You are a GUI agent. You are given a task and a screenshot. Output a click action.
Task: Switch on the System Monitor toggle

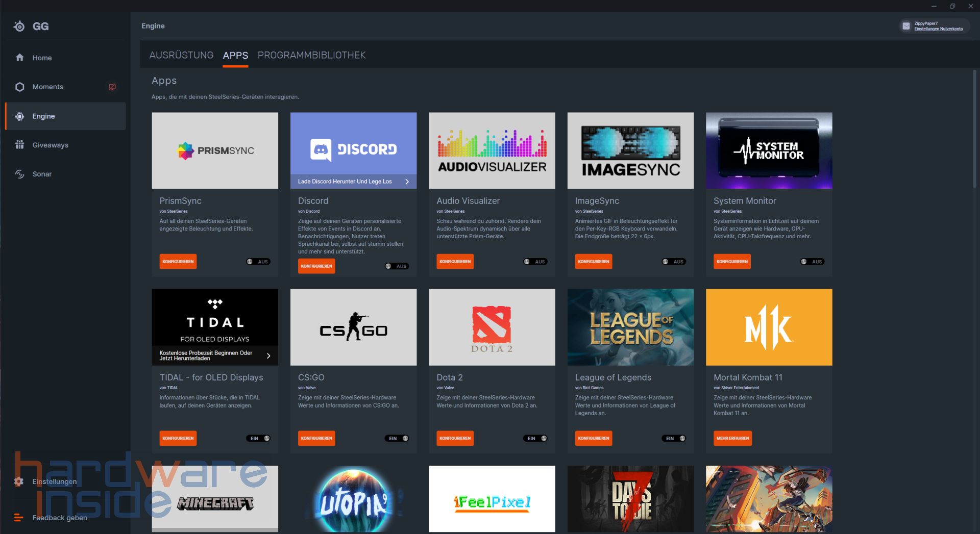pos(812,262)
